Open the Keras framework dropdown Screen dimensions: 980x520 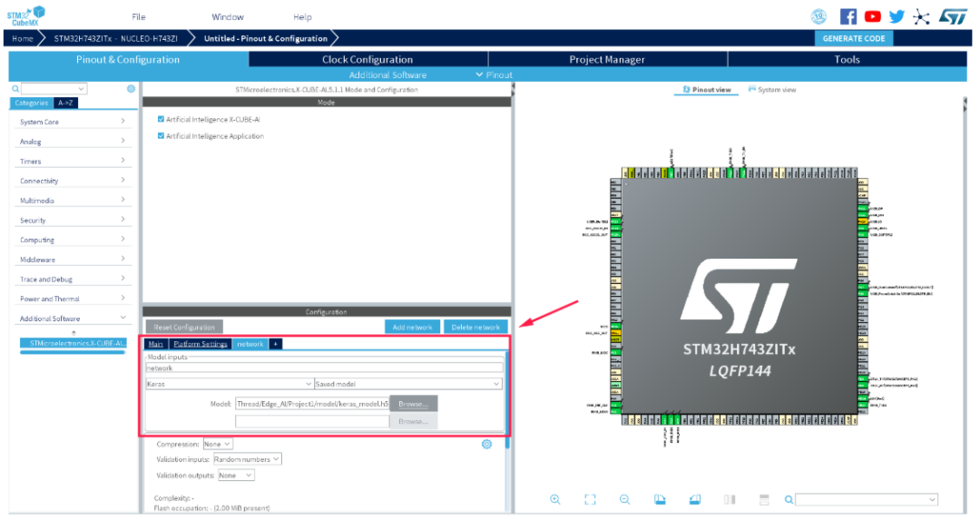click(229, 384)
